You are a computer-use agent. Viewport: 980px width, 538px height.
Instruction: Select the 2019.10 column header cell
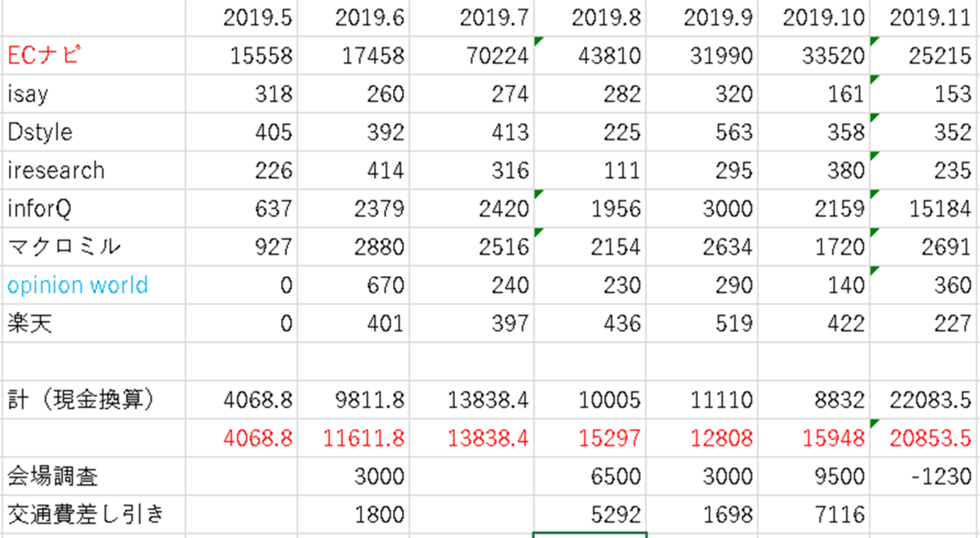[x=813, y=18]
